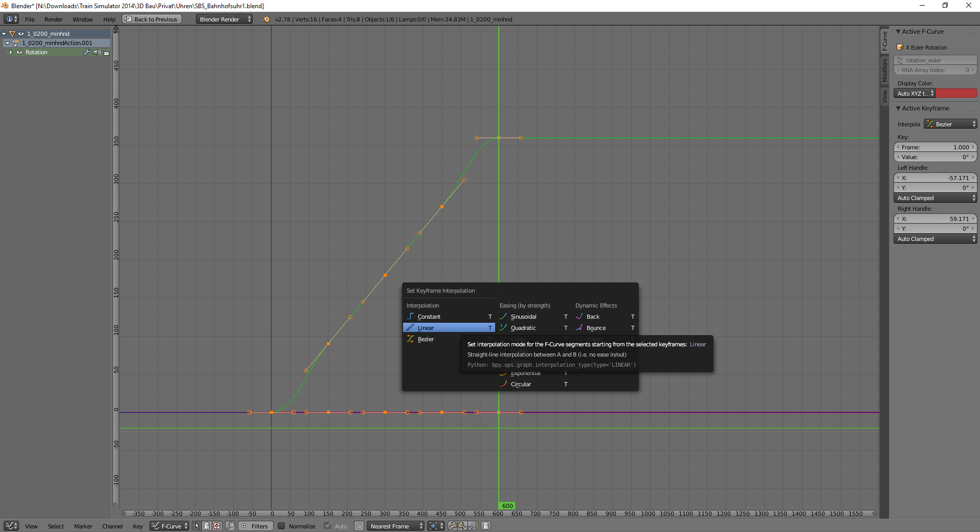Mute the Rotation channel speaker icon
Viewport: 980px width, 532px height.
pos(97,52)
